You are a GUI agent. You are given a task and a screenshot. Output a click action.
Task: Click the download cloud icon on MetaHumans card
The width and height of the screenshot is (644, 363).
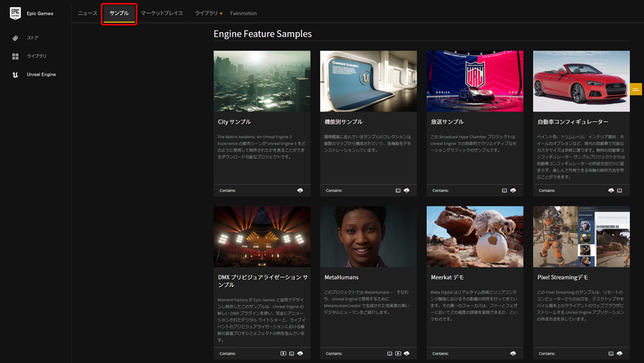pos(406,353)
